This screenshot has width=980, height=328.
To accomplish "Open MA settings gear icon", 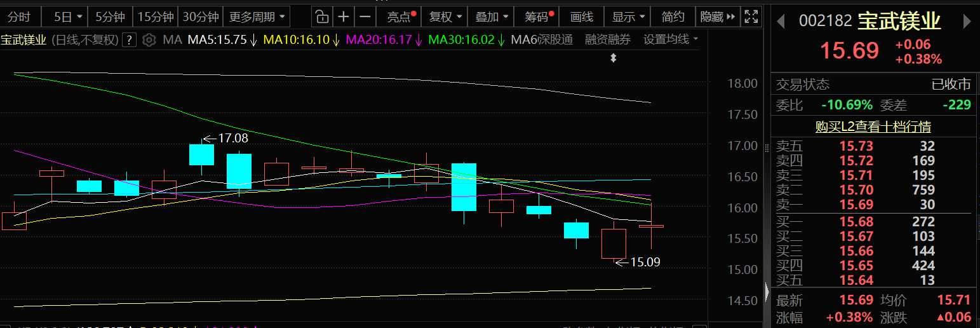I will (149, 40).
